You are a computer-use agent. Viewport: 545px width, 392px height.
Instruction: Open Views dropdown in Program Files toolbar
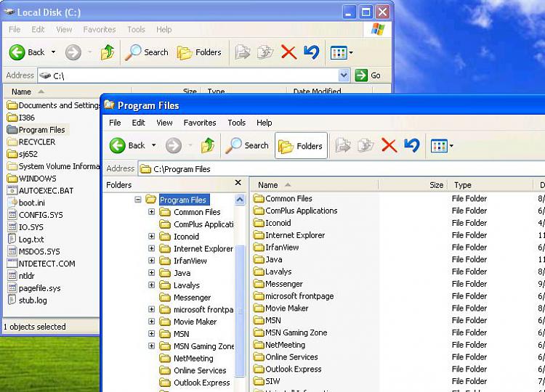pos(451,146)
